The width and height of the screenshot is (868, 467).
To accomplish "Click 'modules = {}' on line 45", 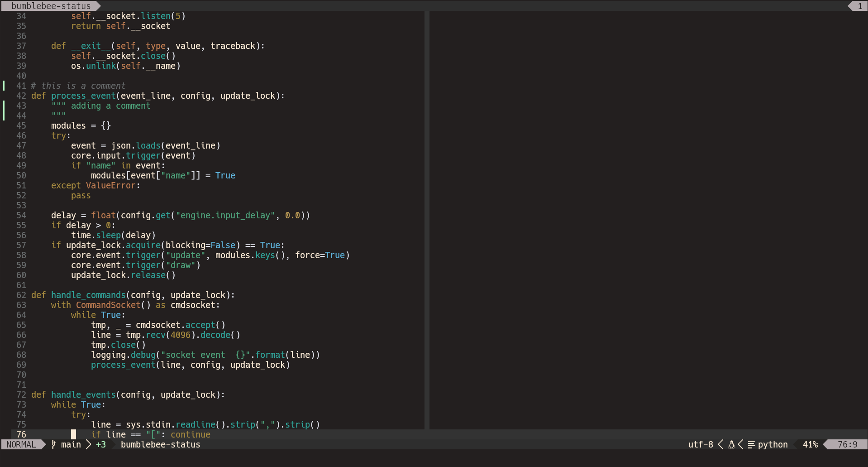I will 81,125.
